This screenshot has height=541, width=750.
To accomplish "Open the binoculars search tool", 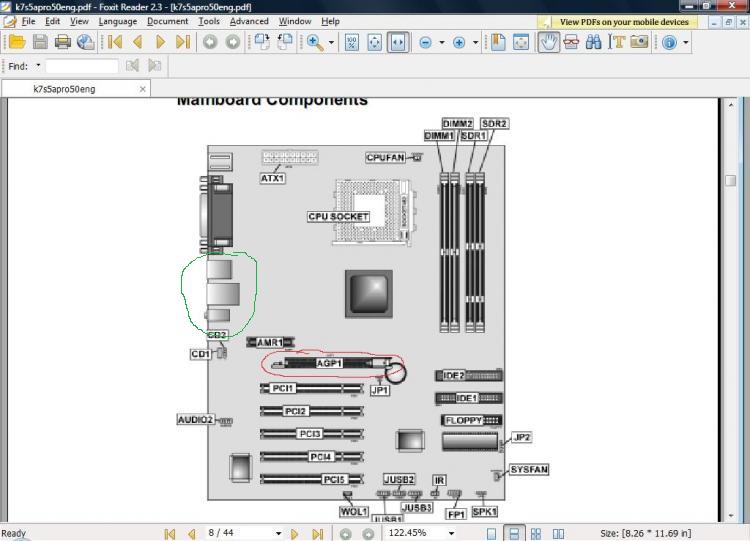I will [x=593, y=43].
